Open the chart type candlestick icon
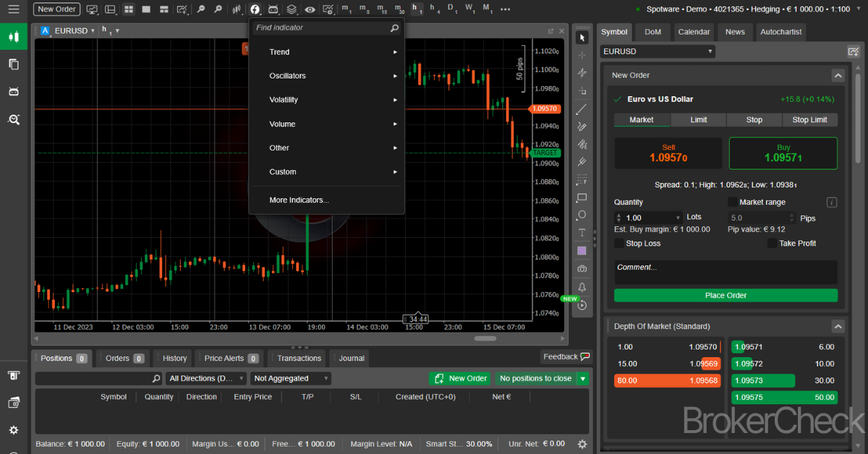 point(237,9)
